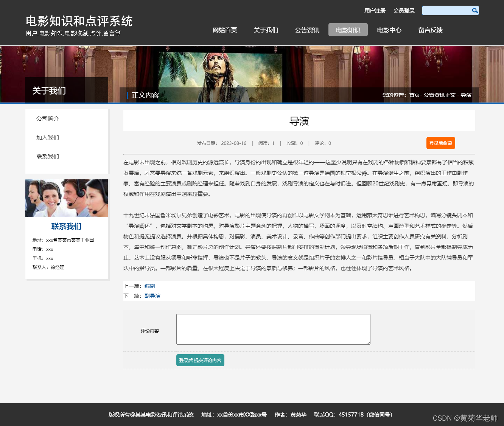This screenshot has width=504, height=426.
Task: Click inside the 评论内容 comment textarea
Action: click(273, 329)
